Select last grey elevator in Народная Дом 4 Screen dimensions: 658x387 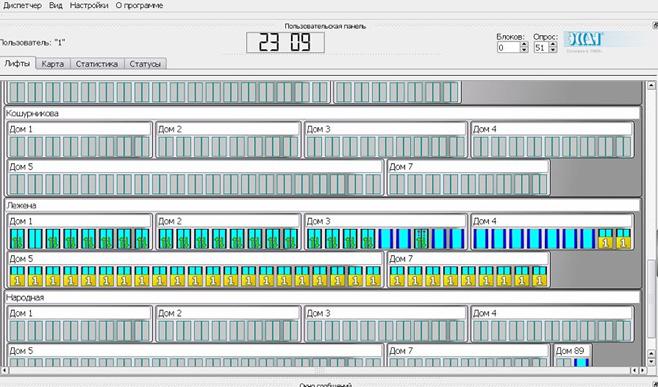(x=624, y=331)
